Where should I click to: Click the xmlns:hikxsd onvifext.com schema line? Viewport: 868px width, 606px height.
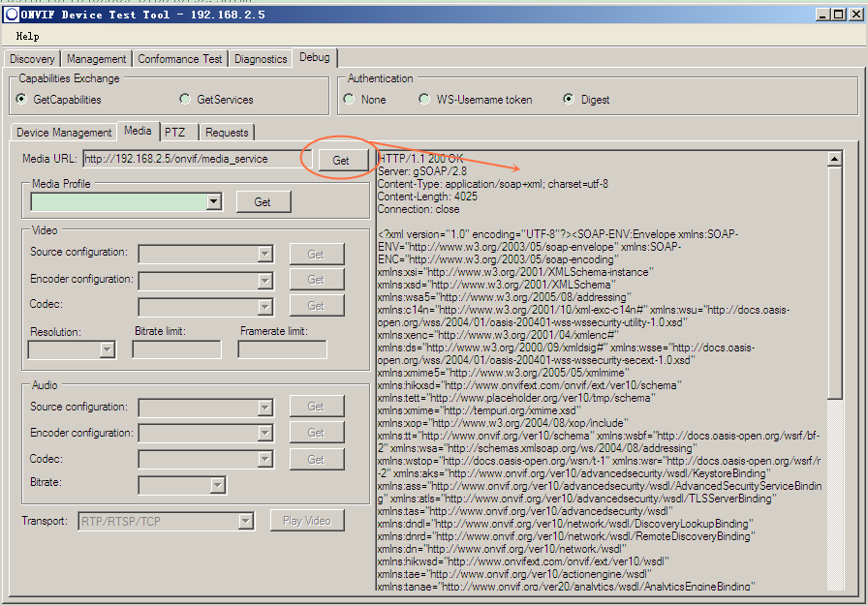coord(530,385)
